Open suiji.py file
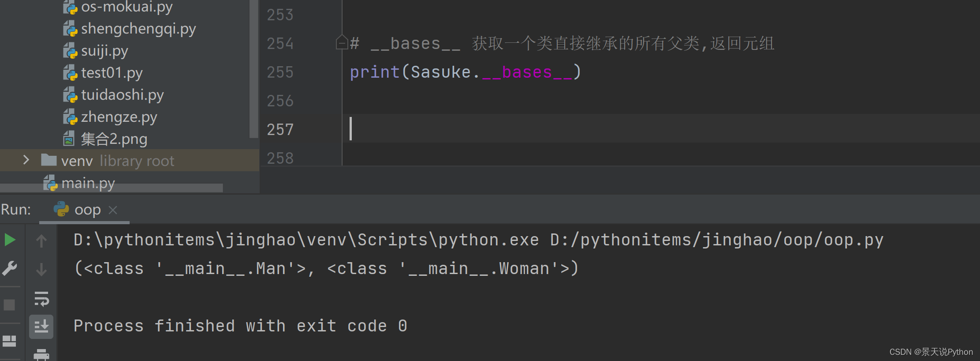The height and width of the screenshot is (361, 980). pyautogui.click(x=104, y=51)
